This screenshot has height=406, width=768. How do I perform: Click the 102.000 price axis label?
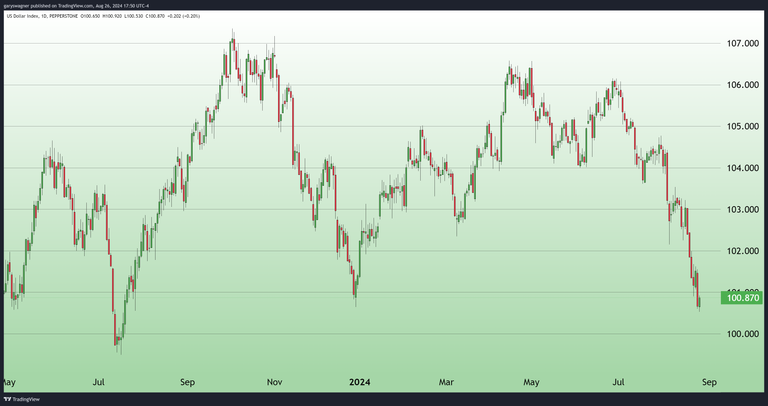[x=740, y=251]
